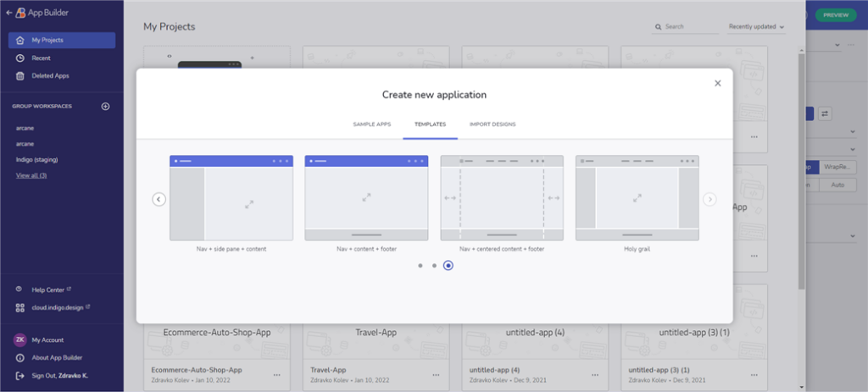The width and height of the screenshot is (868, 392).
Task: Click the ZK avatar icon
Action: (x=20, y=340)
